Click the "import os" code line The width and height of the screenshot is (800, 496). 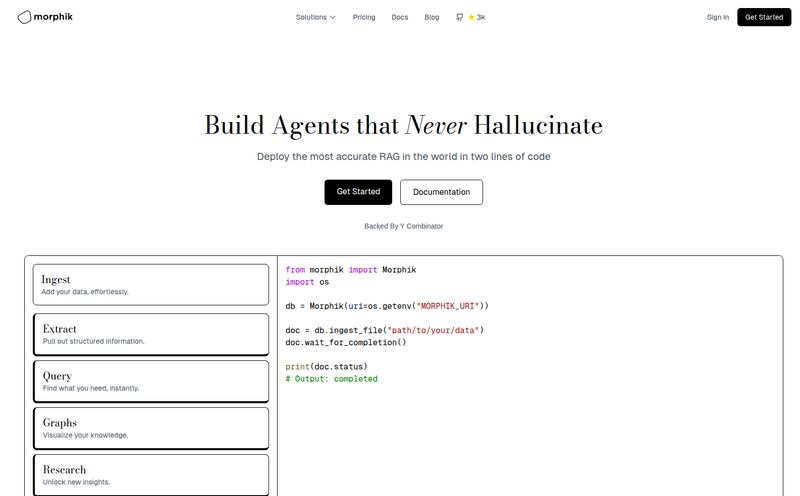pos(307,282)
